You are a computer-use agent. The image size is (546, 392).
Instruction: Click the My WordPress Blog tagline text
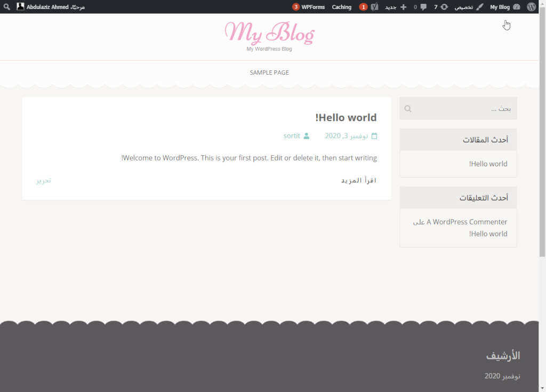click(x=269, y=49)
